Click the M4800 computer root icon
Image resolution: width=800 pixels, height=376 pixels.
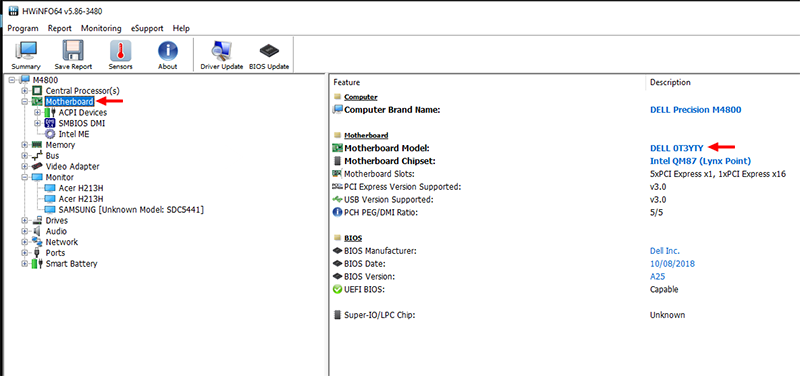24,80
